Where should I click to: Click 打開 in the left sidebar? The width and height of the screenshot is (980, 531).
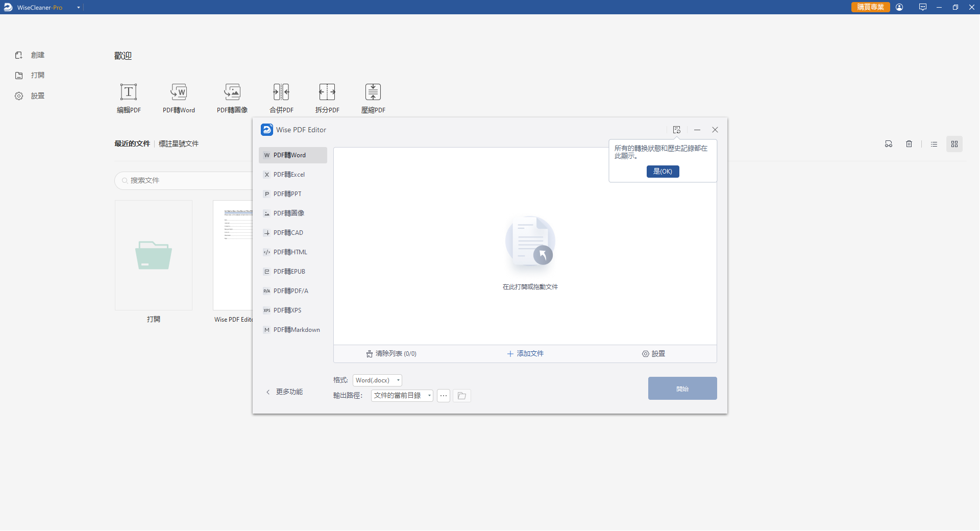pos(30,76)
